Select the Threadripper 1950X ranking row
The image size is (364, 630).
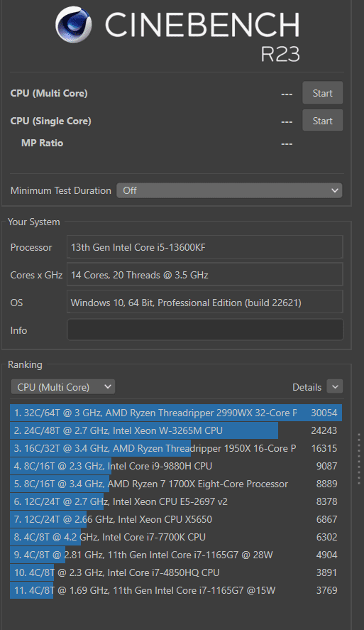click(x=176, y=448)
